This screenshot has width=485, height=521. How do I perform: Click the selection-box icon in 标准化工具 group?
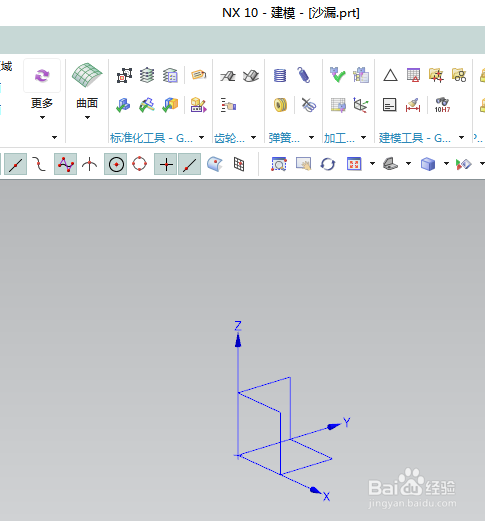[124, 76]
